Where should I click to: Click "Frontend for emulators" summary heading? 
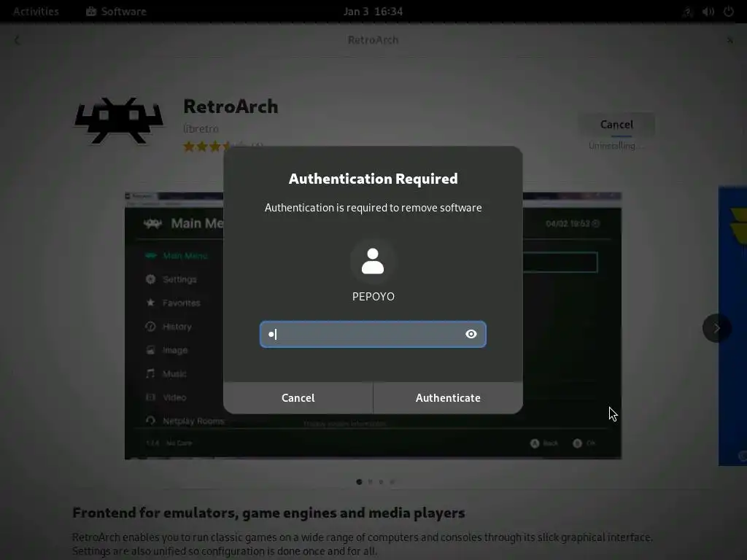268,513
